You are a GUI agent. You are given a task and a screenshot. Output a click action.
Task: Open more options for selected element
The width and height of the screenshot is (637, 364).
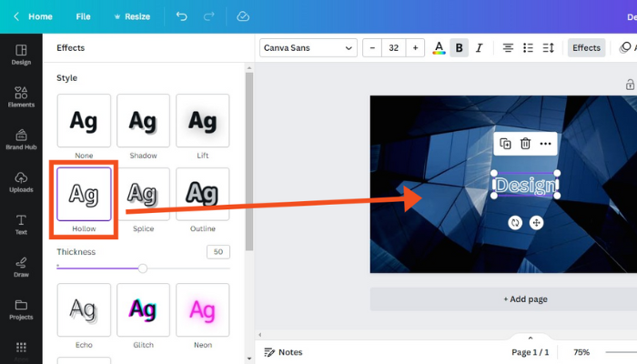546,144
